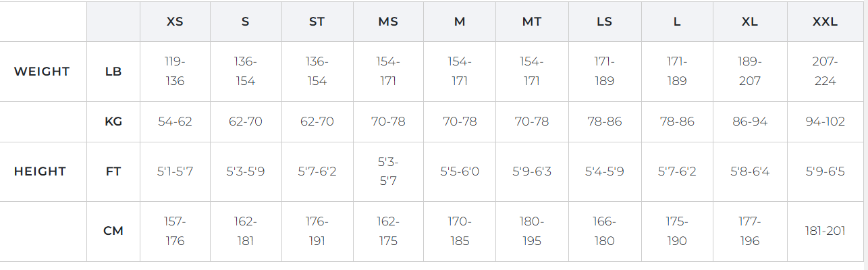Click the 5'8-6'4 height cell
The width and height of the screenshot is (868, 270).
tap(749, 171)
